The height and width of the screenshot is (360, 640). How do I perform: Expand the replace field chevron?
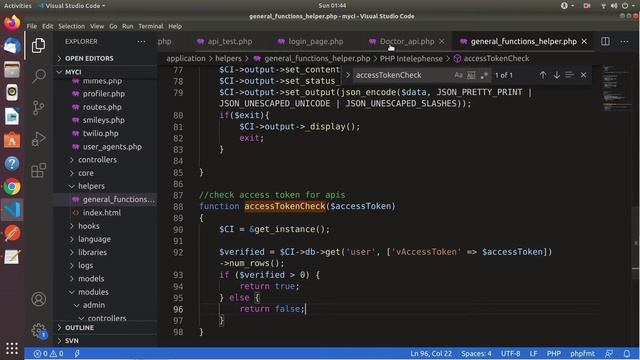coord(348,75)
